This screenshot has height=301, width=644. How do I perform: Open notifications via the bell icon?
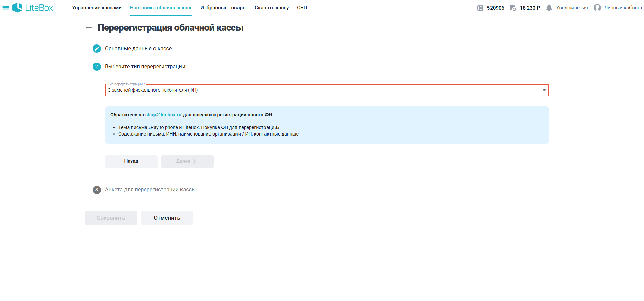[549, 8]
